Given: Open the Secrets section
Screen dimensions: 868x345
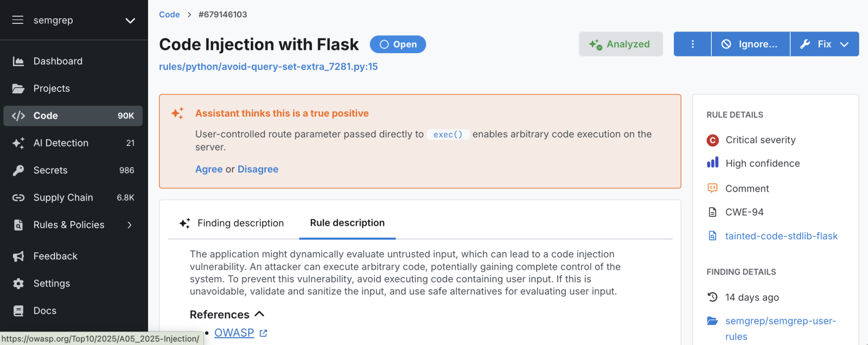Looking at the screenshot, I should point(50,170).
